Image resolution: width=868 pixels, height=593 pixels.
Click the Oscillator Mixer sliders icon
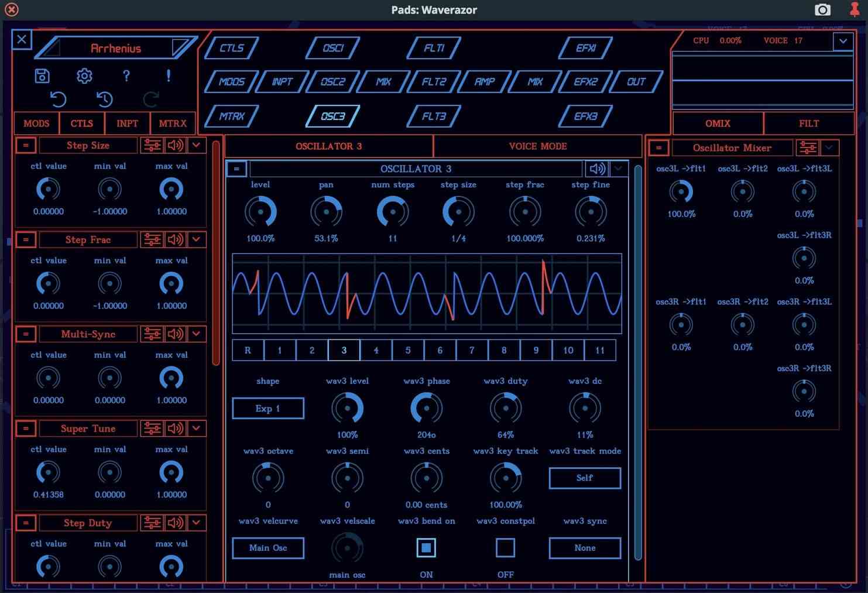point(808,148)
